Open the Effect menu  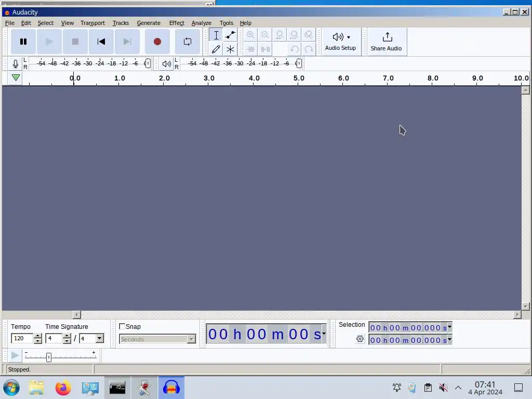(177, 23)
